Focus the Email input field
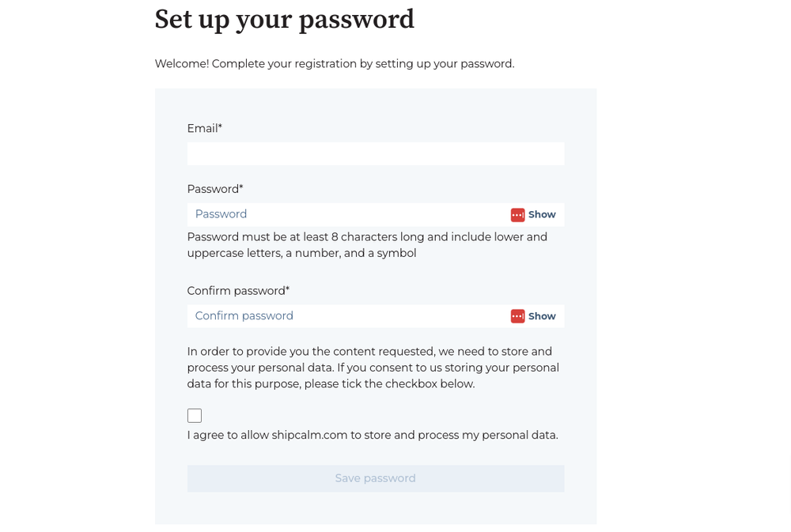 tap(375, 153)
